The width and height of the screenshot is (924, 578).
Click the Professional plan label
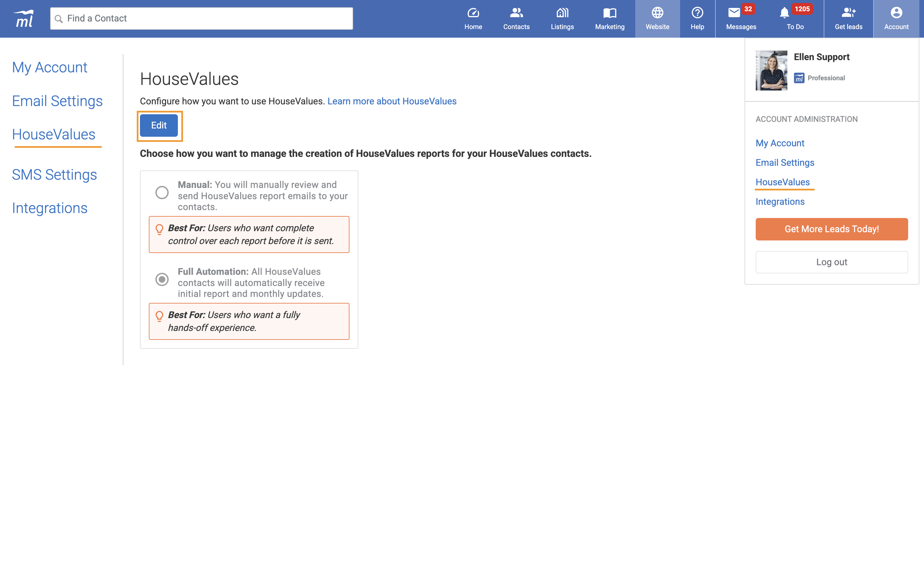[826, 78]
